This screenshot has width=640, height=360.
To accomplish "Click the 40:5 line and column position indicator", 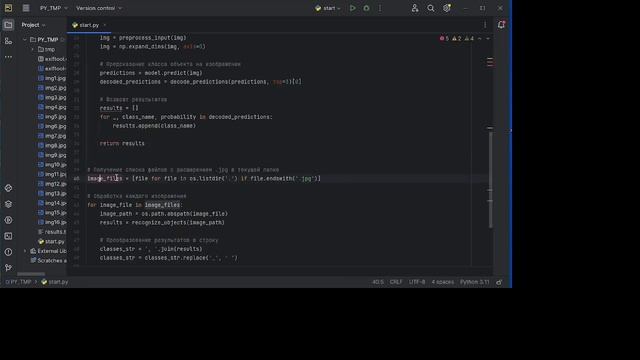I will (378, 282).
